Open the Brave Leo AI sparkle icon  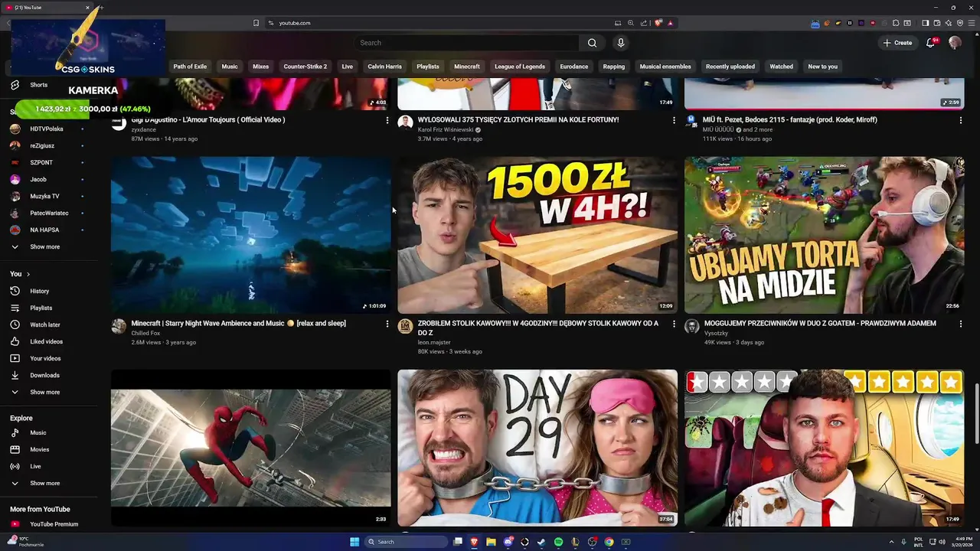(949, 23)
